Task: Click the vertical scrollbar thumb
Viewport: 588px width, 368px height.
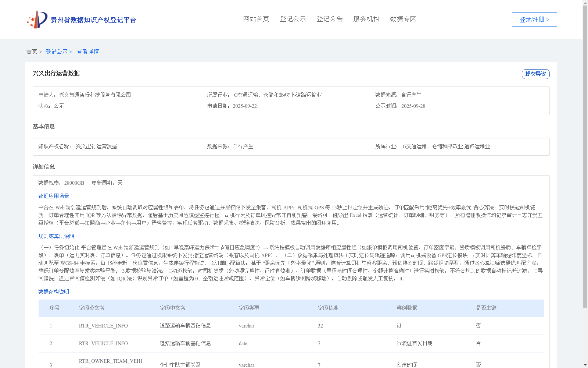Action: tap(585, 156)
